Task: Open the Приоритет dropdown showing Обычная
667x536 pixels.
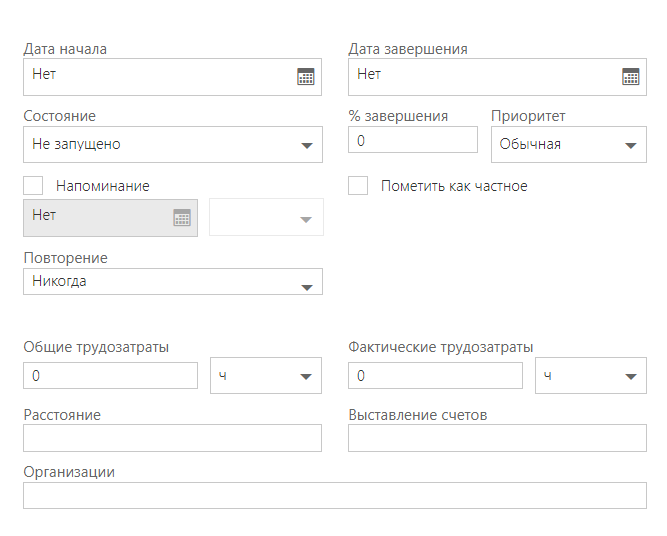Action: [569, 144]
